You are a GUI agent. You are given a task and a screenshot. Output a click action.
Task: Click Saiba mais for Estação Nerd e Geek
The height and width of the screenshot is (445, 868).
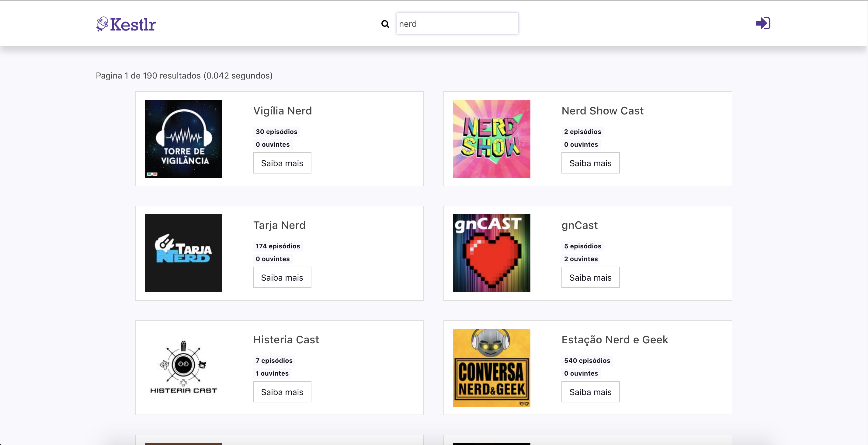pyautogui.click(x=590, y=392)
